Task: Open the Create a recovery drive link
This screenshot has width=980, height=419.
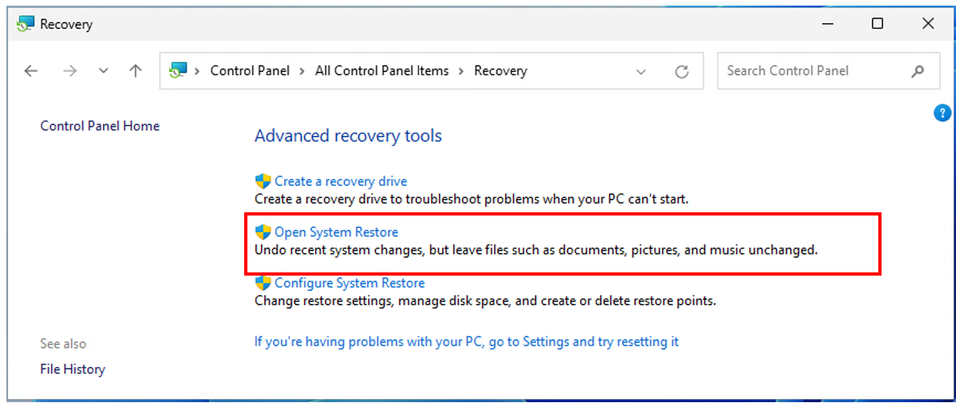Action: point(340,181)
